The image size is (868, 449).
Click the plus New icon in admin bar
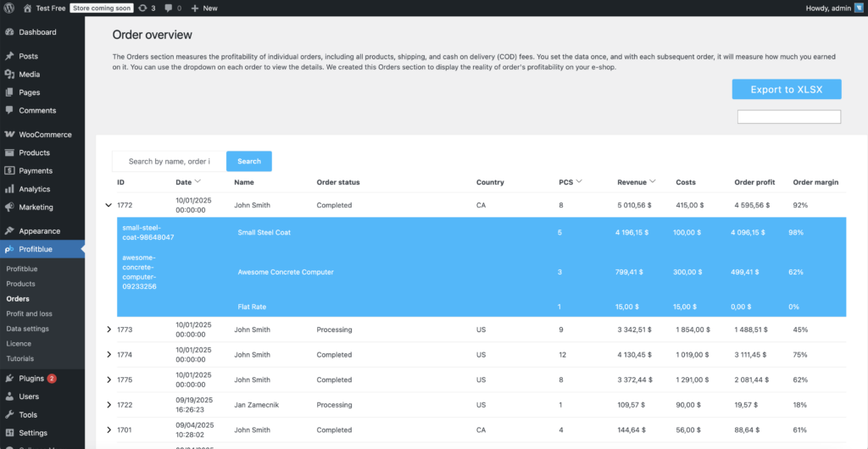pyautogui.click(x=195, y=8)
